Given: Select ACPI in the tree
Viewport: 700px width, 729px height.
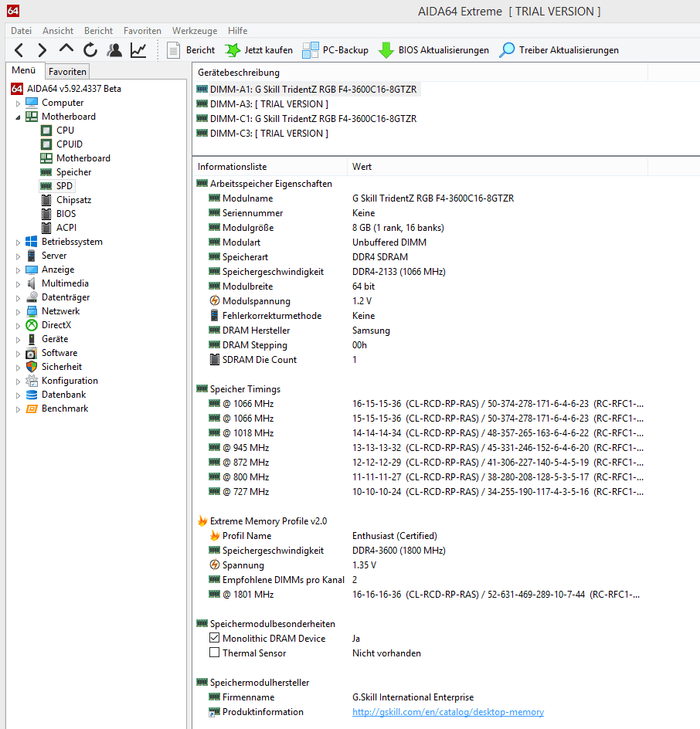Looking at the screenshot, I should click(x=59, y=228).
